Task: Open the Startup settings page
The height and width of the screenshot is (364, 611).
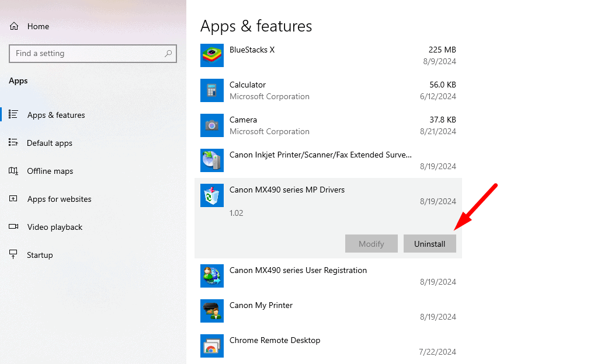Action: tap(40, 256)
